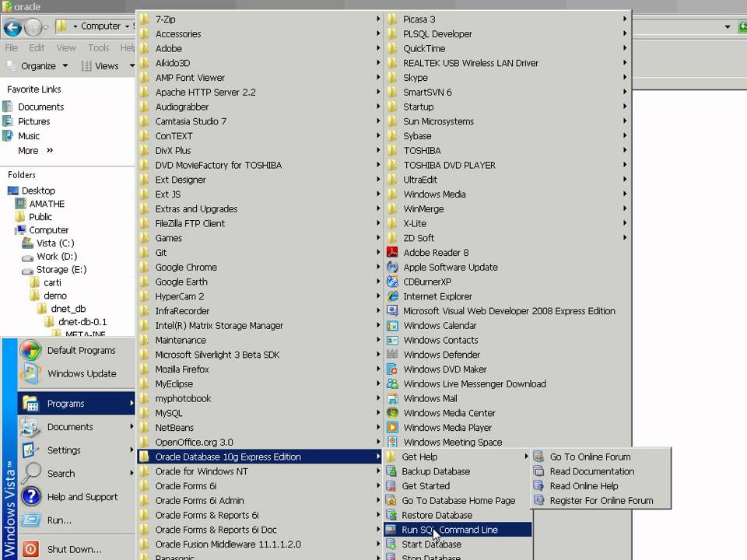The width and height of the screenshot is (747, 560).
Task: Click the Default Programs icon
Action: click(30, 351)
